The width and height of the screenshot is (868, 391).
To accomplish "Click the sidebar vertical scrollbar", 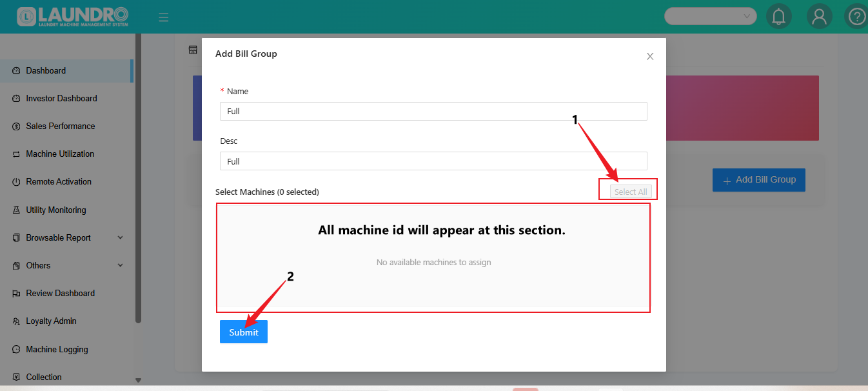I will click(138, 177).
